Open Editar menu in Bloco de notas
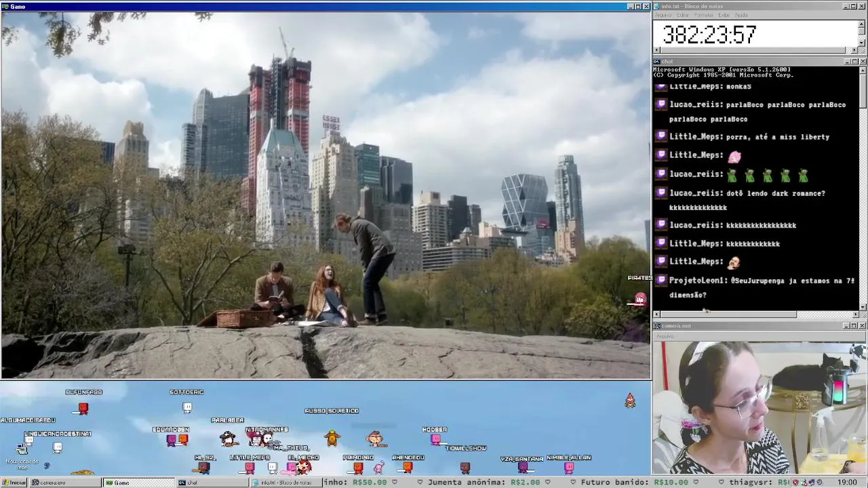Image resolution: width=868 pixels, height=488 pixels. coord(683,15)
